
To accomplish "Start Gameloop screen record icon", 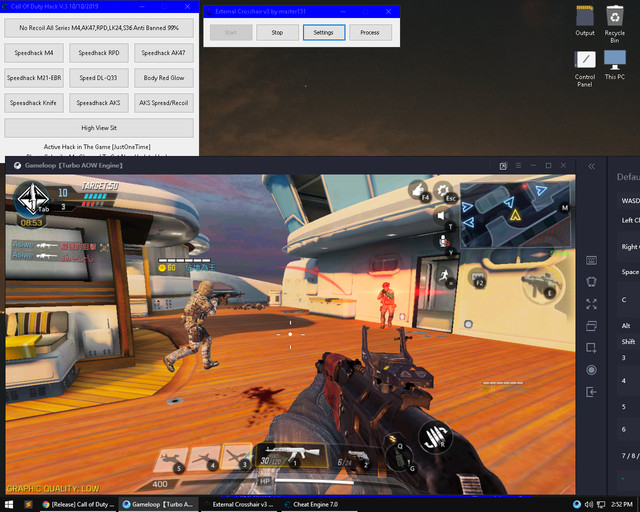I will pos(591,370).
